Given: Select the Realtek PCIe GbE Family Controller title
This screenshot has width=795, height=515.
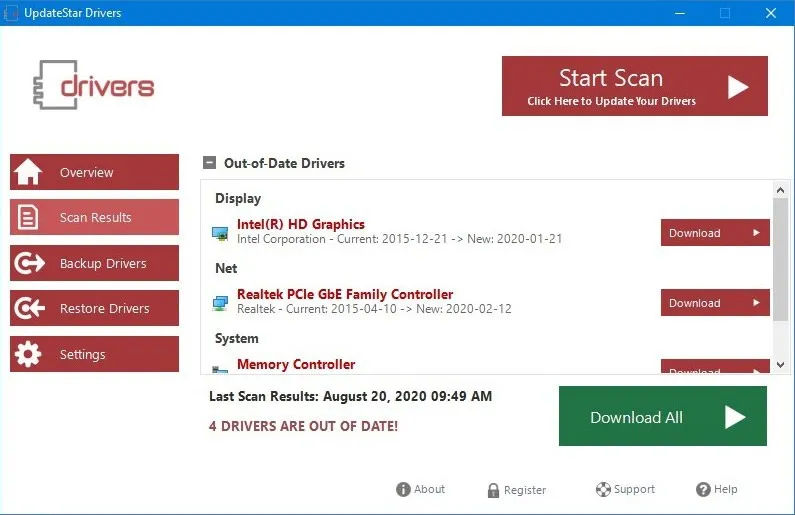Looking at the screenshot, I should point(345,294).
